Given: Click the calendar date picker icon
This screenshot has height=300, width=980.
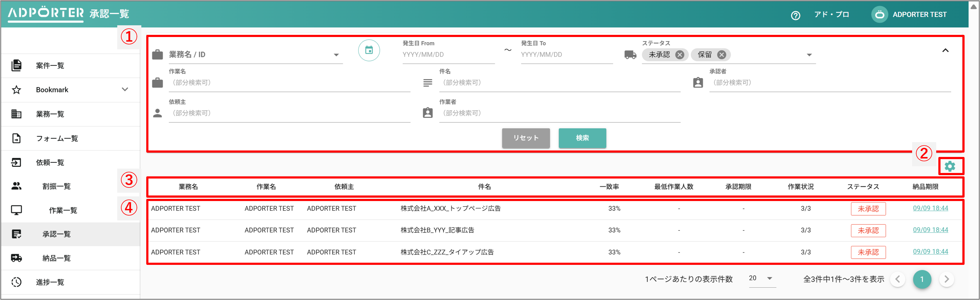Looking at the screenshot, I should coord(369,50).
